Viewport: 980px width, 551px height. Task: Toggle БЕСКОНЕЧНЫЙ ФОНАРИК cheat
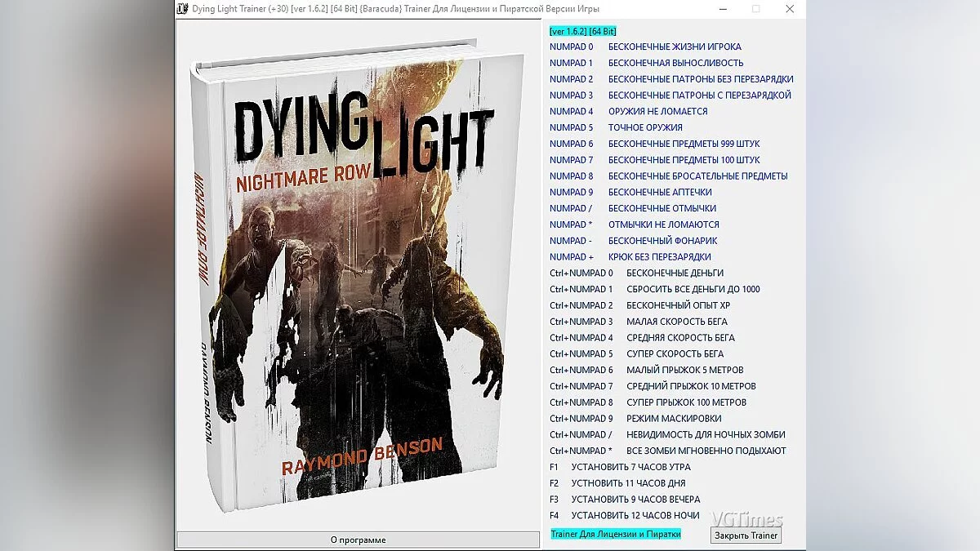(662, 240)
